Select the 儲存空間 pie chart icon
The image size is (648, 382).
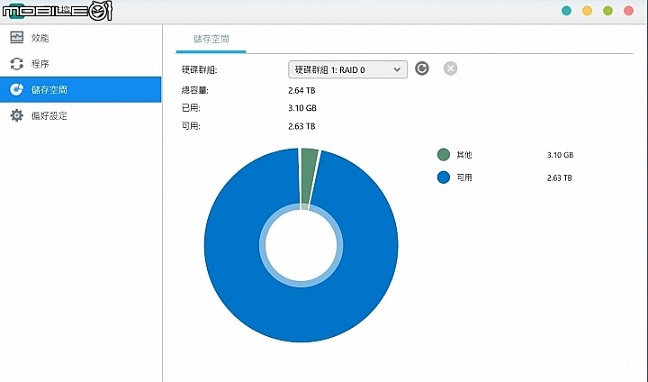pyautogui.click(x=17, y=89)
